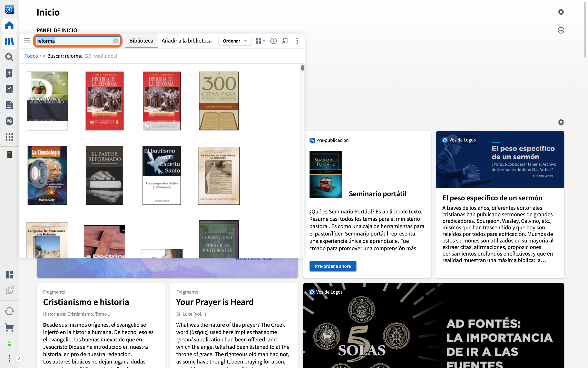Open the Library books icon in sidebar
The height and width of the screenshot is (368, 588).
pos(9,41)
